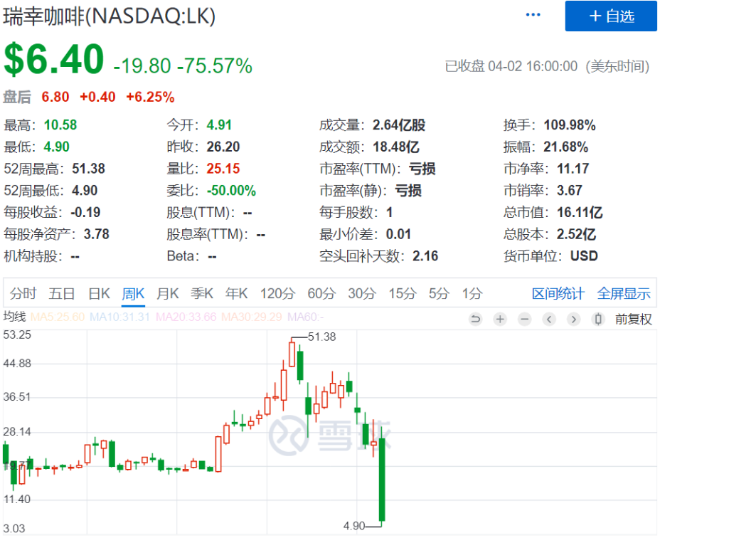Toggle the MA10:31.31 moving average line
756x538 pixels.
(x=119, y=317)
